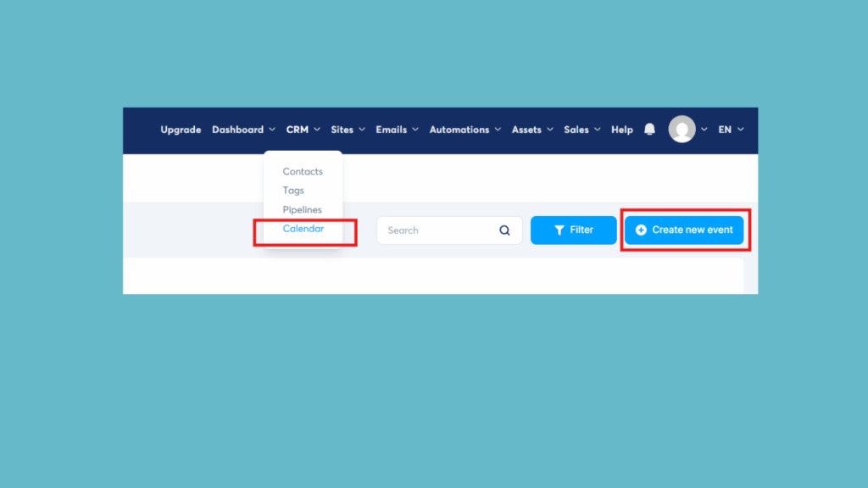The height and width of the screenshot is (488, 868).
Task: Click the Create new event button
Action: pyautogui.click(x=684, y=230)
